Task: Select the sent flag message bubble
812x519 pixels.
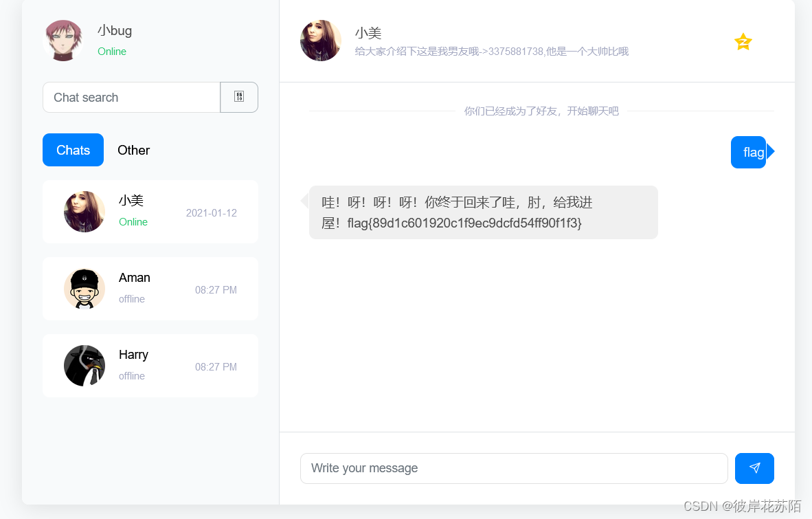Action: click(748, 152)
